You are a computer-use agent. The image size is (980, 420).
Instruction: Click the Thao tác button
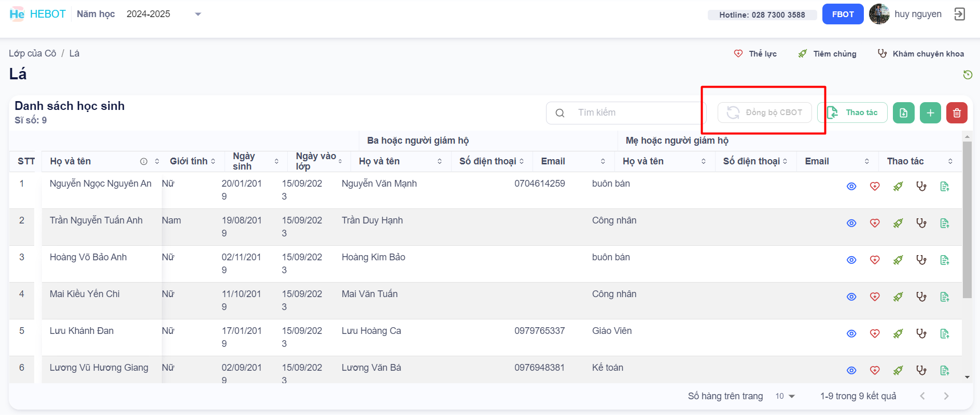[x=853, y=113]
